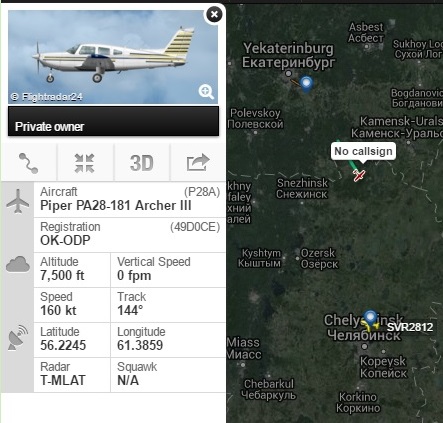Click the SVR2812 flight label
This screenshot has height=423, width=443.
click(410, 327)
